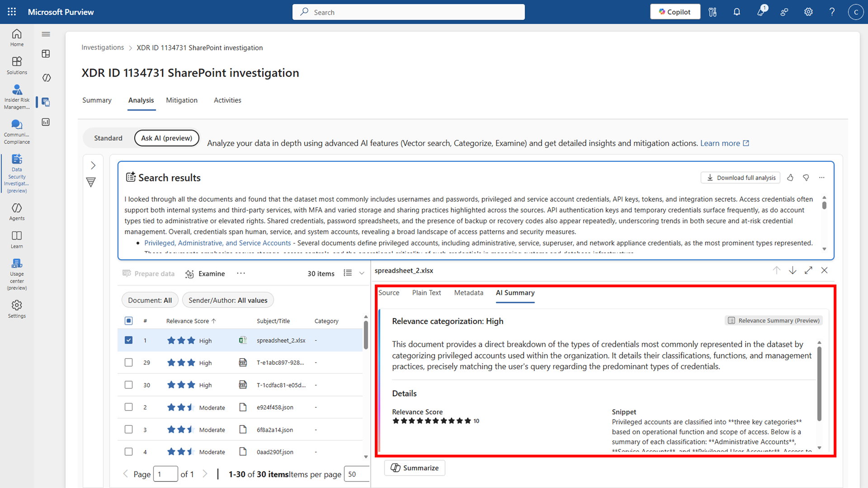The height and width of the screenshot is (488, 868).
Task: Go to next document with down arrow
Action: [x=793, y=270]
